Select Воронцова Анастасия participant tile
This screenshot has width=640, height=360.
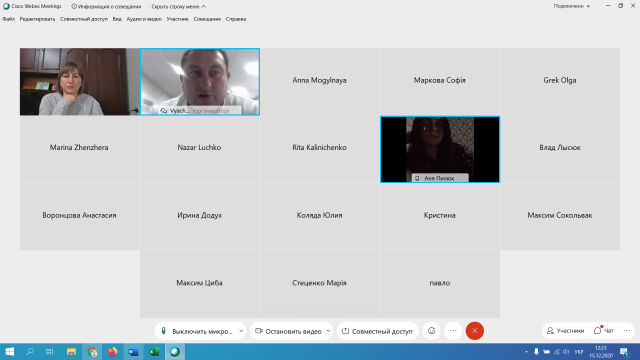point(80,217)
